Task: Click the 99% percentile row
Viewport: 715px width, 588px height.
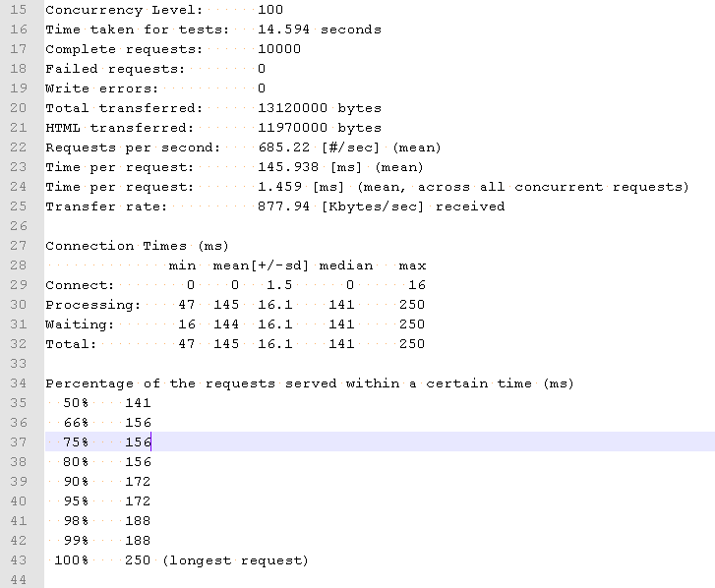Action: (x=106, y=540)
